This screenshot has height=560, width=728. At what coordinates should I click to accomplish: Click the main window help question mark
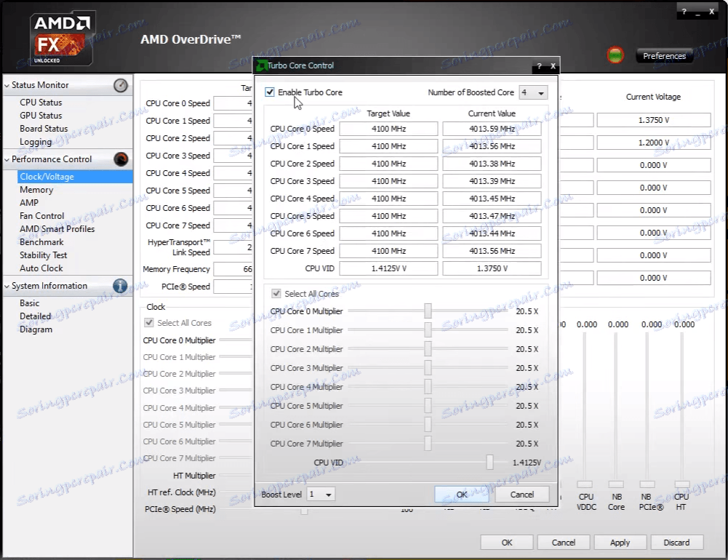(684, 12)
